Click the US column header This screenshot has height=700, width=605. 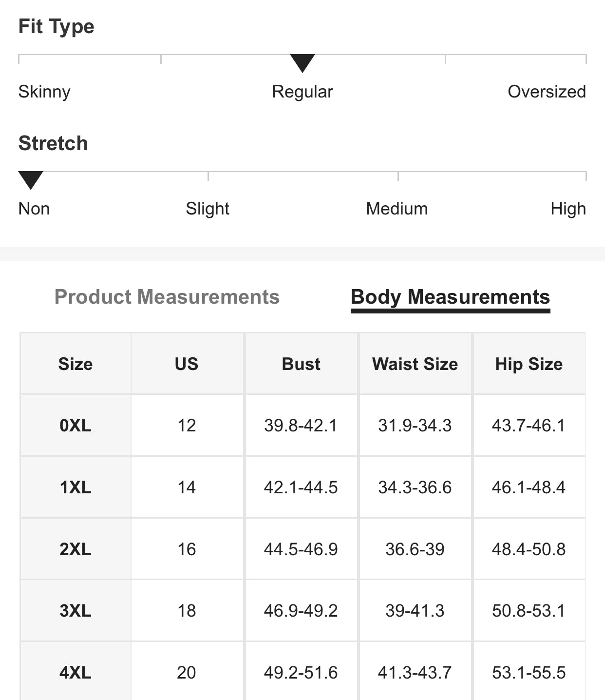point(187,364)
